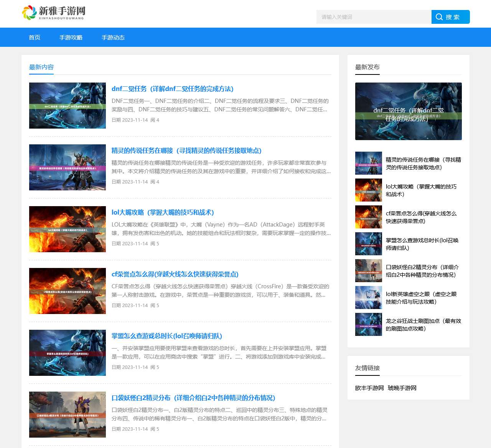This screenshot has width=491, height=448.
Task: Click summary text of cf荣誉点怎么得 article
Action: tap(221, 291)
